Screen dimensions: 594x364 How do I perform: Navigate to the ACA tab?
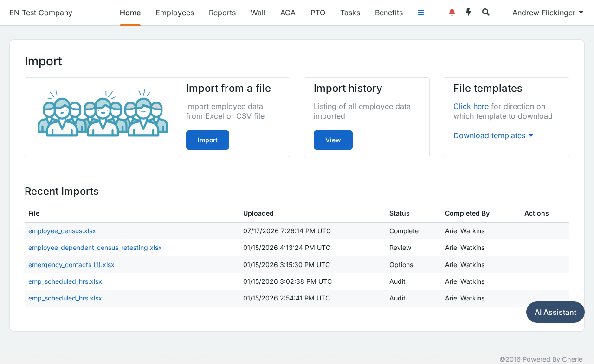pos(288,13)
